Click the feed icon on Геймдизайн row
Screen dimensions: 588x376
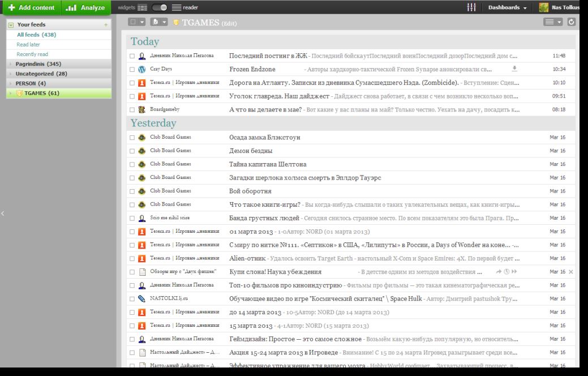[141, 339]
